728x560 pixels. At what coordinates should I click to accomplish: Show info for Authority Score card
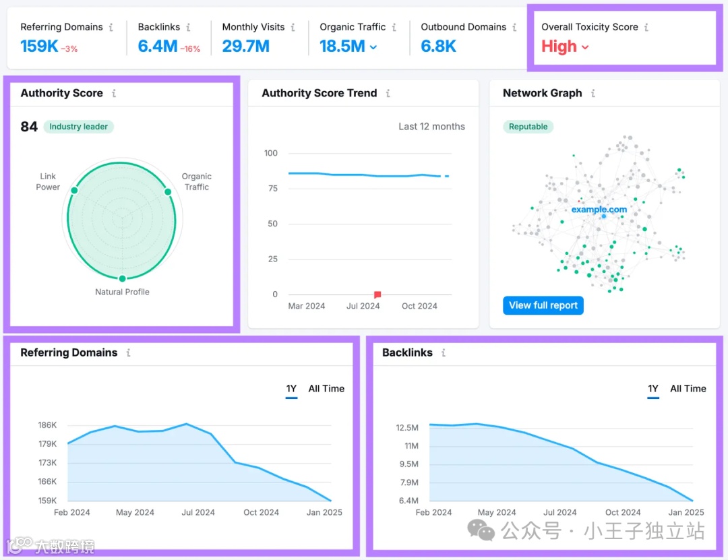[x=114, y=93]
